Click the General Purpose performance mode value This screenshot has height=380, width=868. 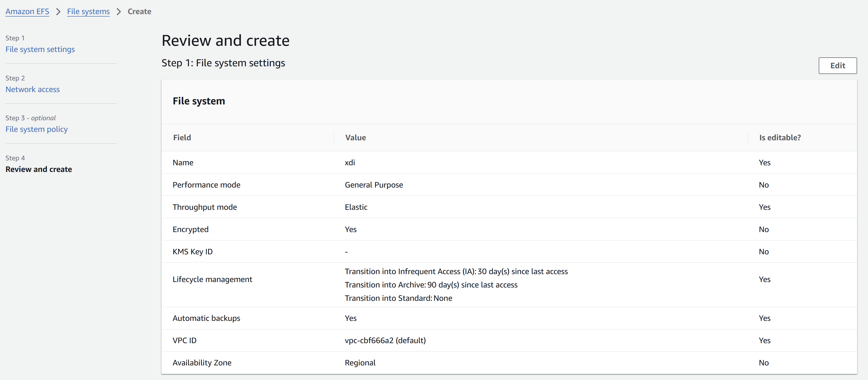point(374,185)
